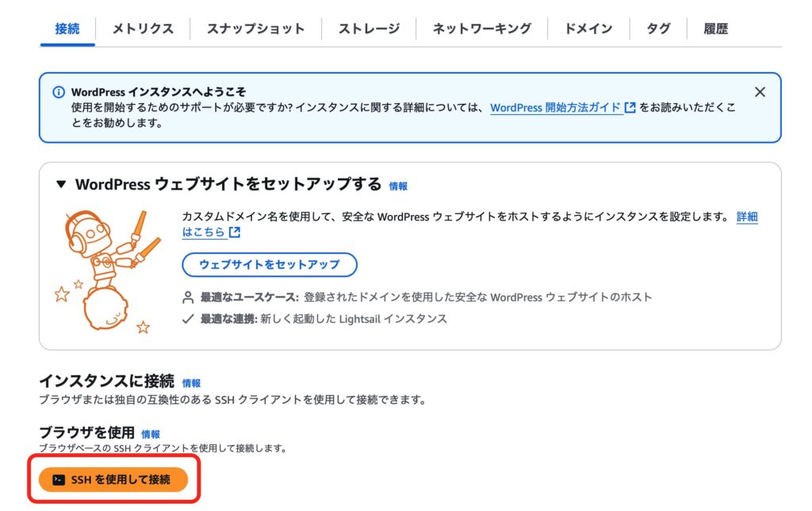
Task: Connect using the SSH を使用して接続 button
Action: [113, 479]
